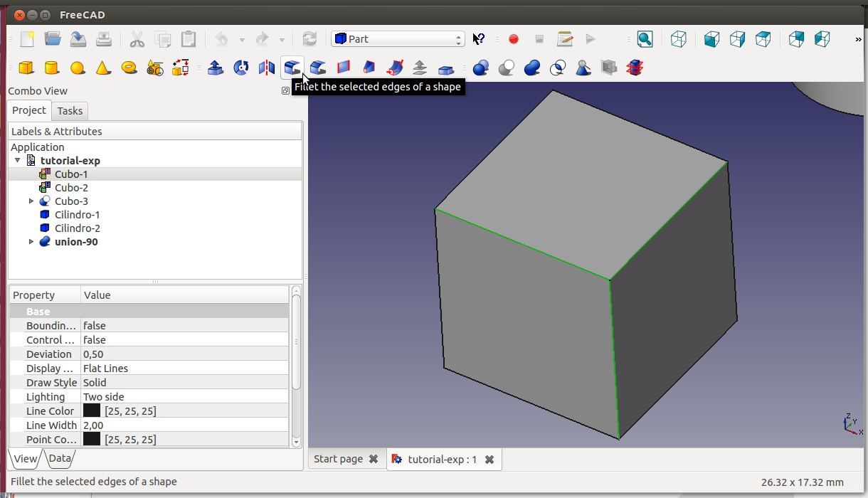Open the Data properties tab
Screen dimensions: 868x498
(x=60, y=459)
